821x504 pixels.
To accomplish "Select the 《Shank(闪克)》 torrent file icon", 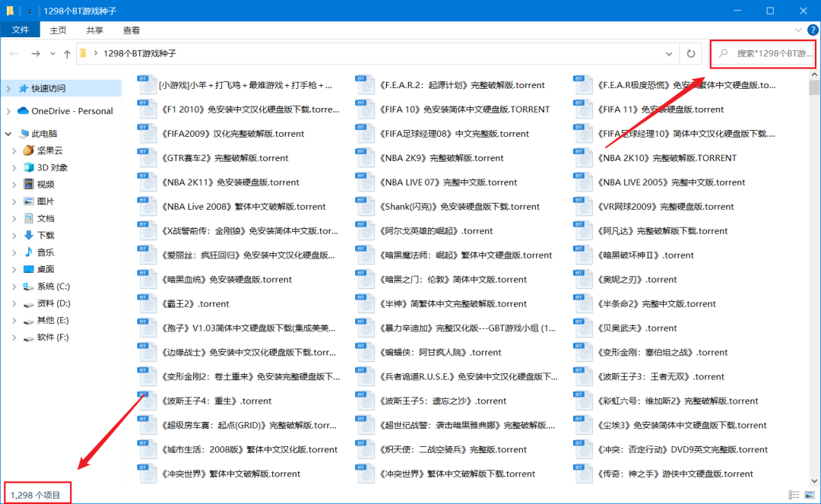I will pos(365,206).
